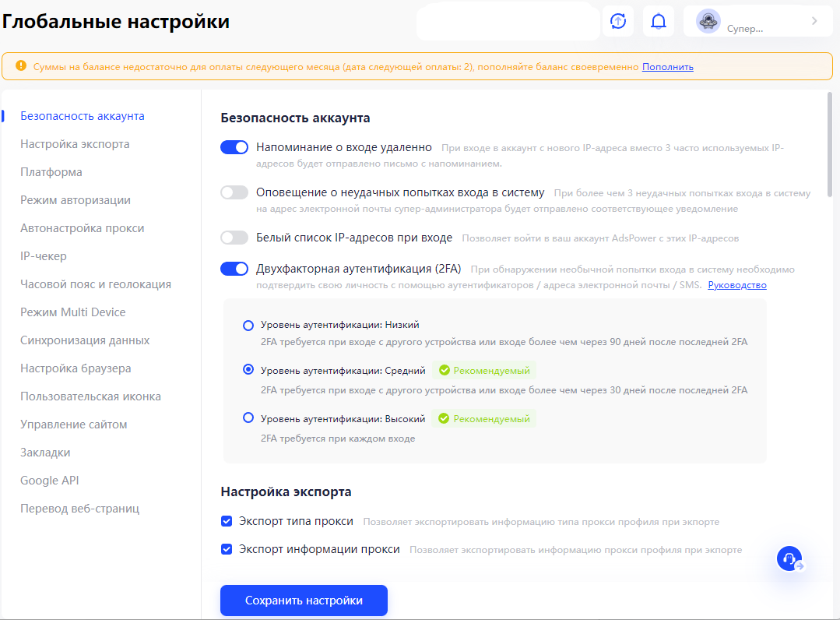Select authentication level Средний radio button

(248, 370)
